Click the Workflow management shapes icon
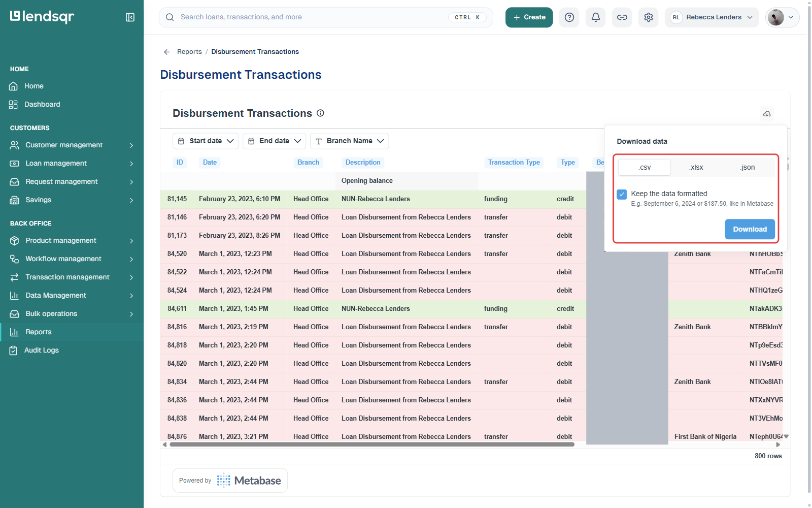Image resolution: width=812 pixels, height=508 pixels. click(15, 259)
